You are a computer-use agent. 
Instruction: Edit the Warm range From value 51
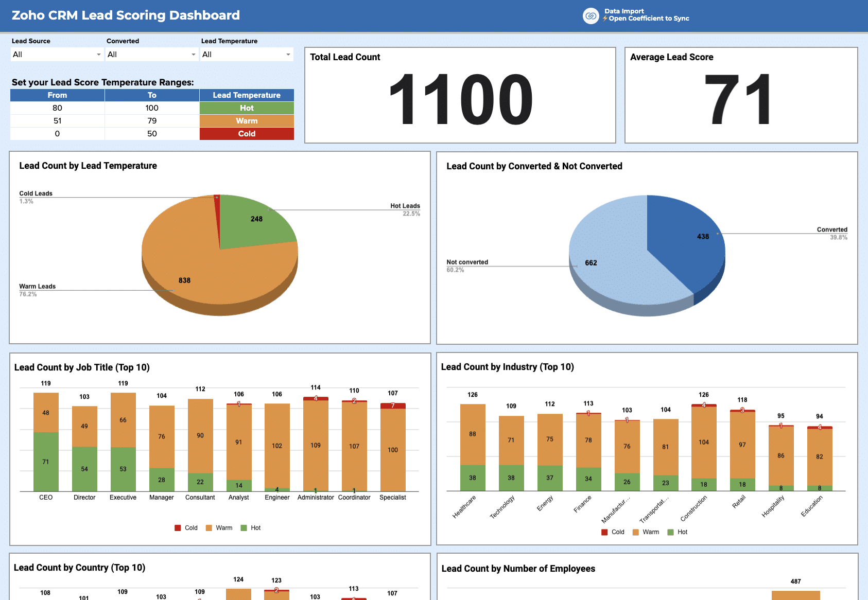click(x=57, y=121)
